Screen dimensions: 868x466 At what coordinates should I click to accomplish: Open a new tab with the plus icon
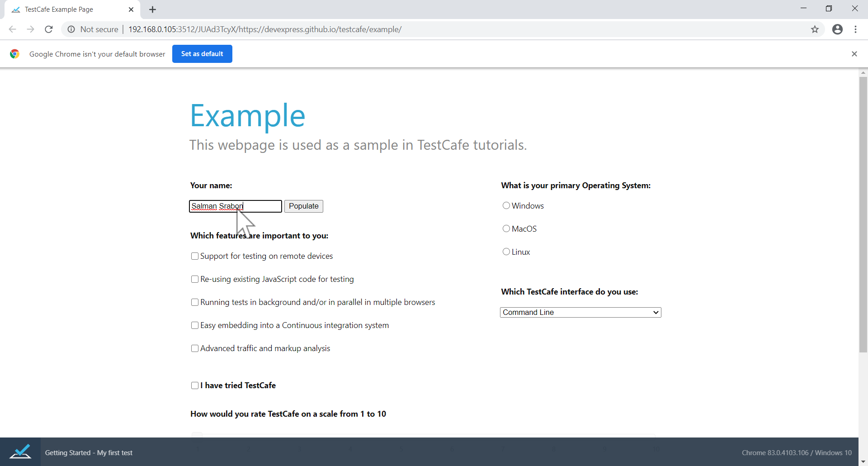tap(153, 10)
